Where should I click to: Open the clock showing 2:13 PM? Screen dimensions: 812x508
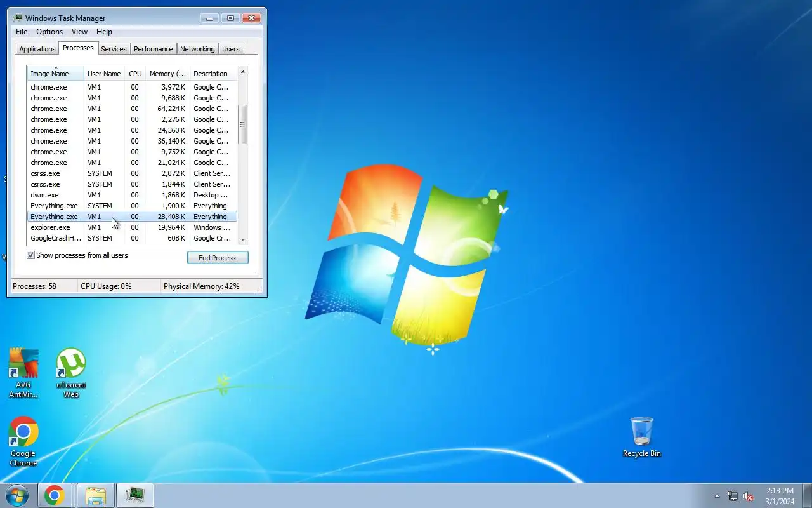(780, 491)
